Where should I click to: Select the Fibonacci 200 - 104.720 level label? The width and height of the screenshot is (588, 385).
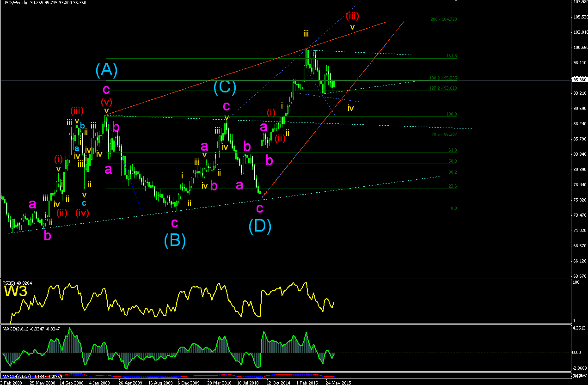coord(443,19)
